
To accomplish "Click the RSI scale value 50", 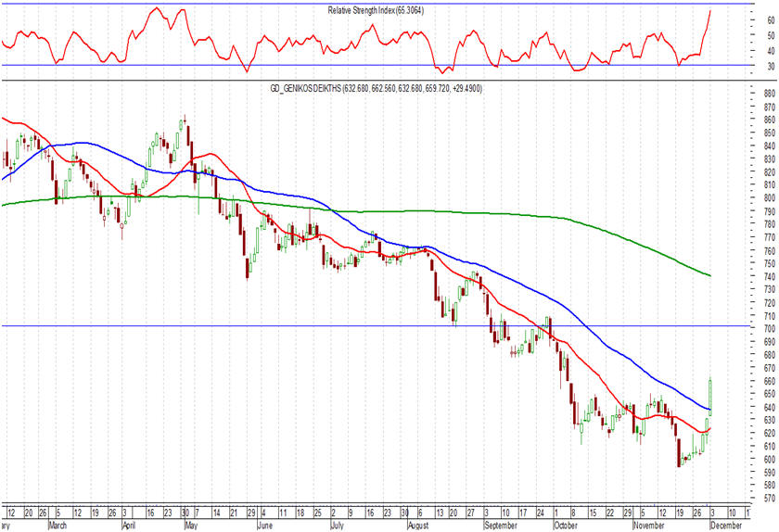I will pos(771,36).
